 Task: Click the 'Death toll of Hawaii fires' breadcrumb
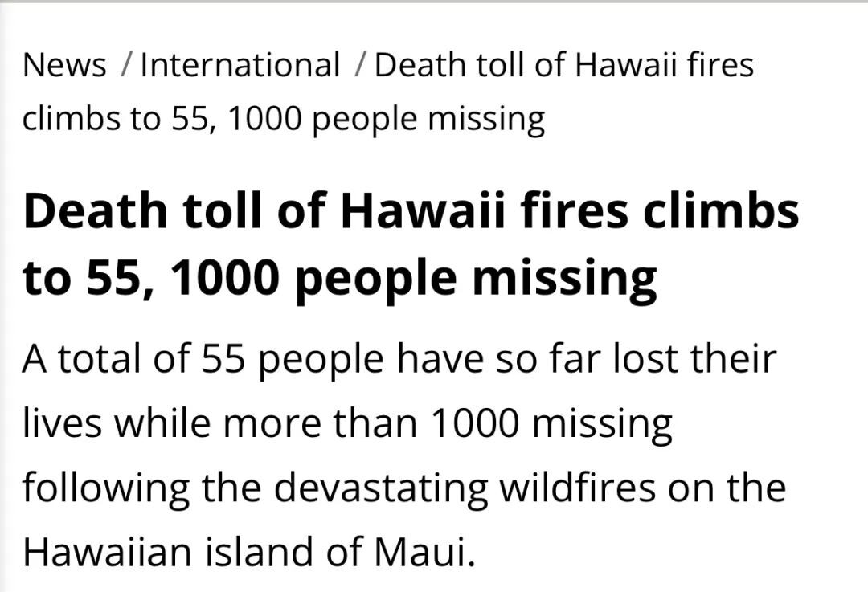pos(564,65)
